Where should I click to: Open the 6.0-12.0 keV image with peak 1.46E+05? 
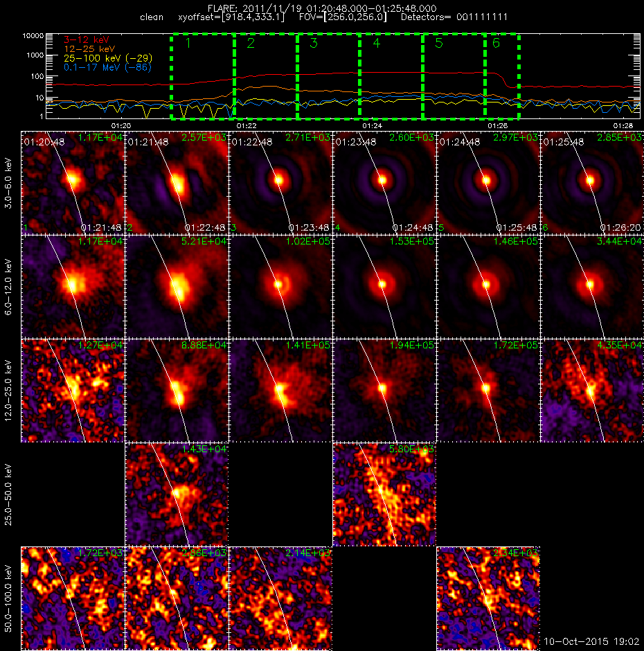click(x=488, y=287)
